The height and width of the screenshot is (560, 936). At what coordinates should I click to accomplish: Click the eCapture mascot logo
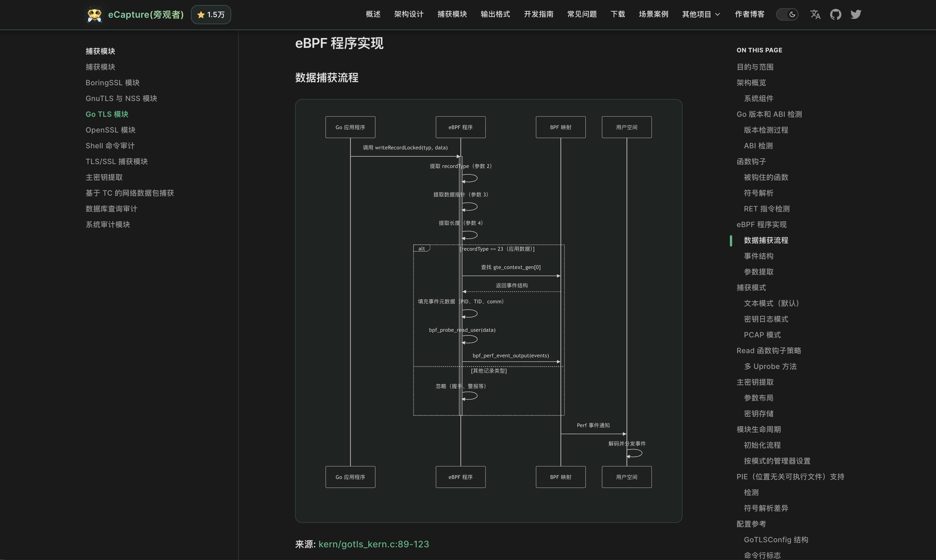pyautogui.click(x=94, y=15)
